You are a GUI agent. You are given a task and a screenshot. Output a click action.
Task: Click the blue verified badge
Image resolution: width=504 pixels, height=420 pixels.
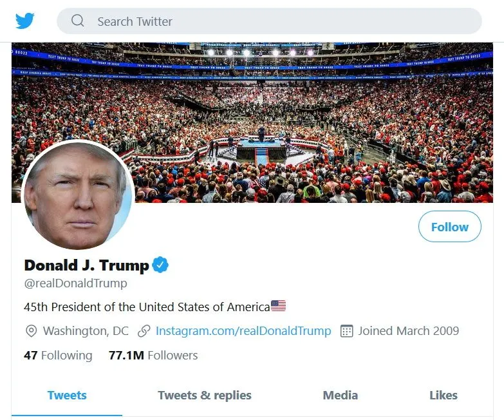point(160,265)
